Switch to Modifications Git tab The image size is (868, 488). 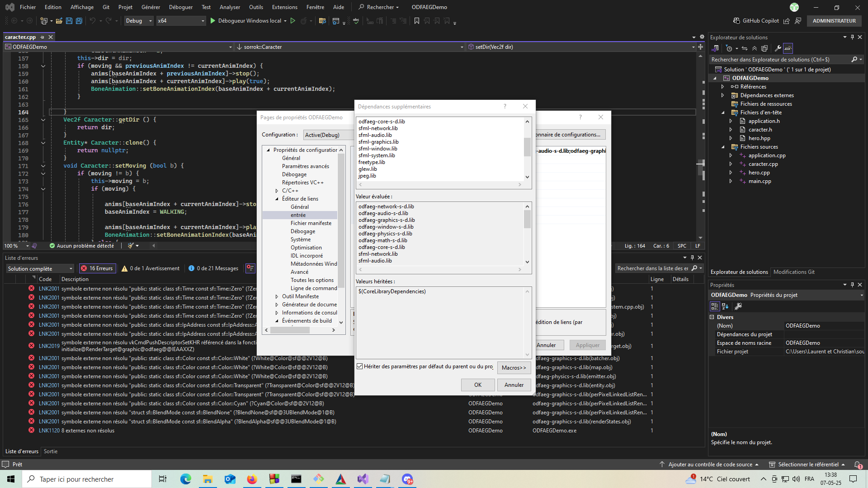click(794, 272)
